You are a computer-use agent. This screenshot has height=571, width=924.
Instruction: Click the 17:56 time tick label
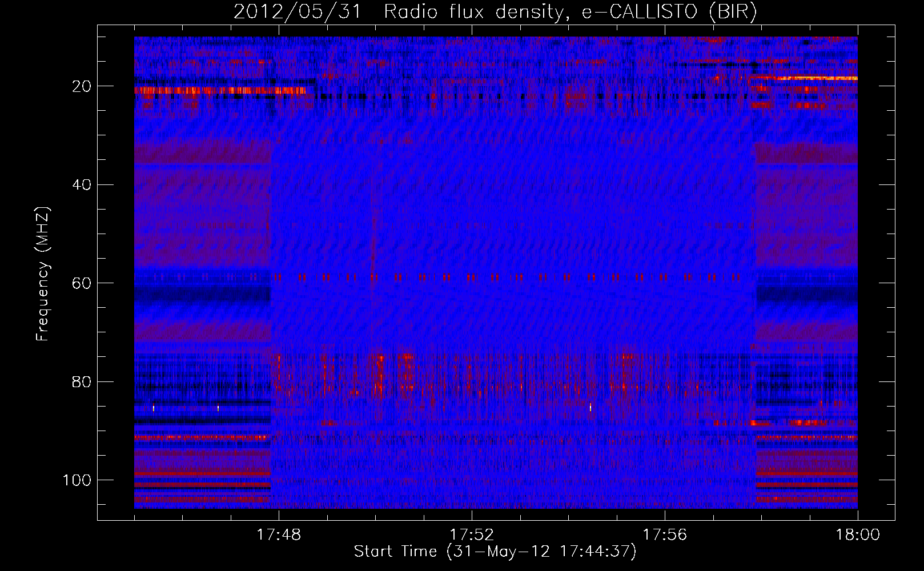click(665, 535)
